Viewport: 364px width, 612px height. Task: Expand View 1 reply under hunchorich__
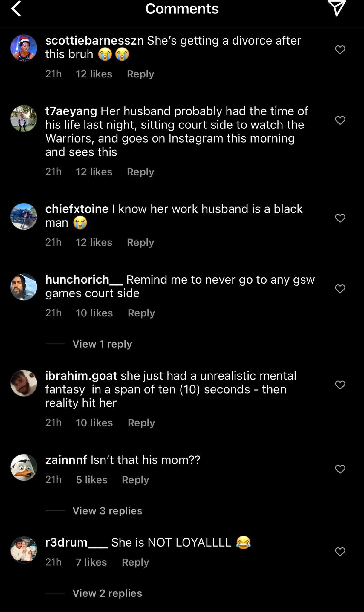102,344
